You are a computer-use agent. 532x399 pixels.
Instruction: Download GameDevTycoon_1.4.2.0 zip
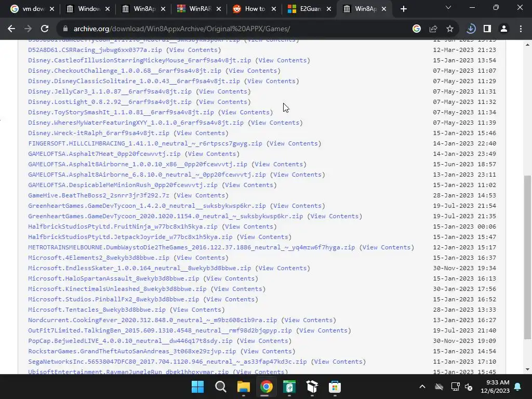(x=147, y=206)
